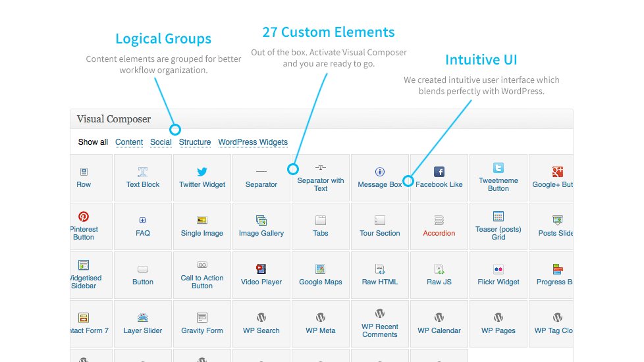Add a Button element

coord(142,275)
